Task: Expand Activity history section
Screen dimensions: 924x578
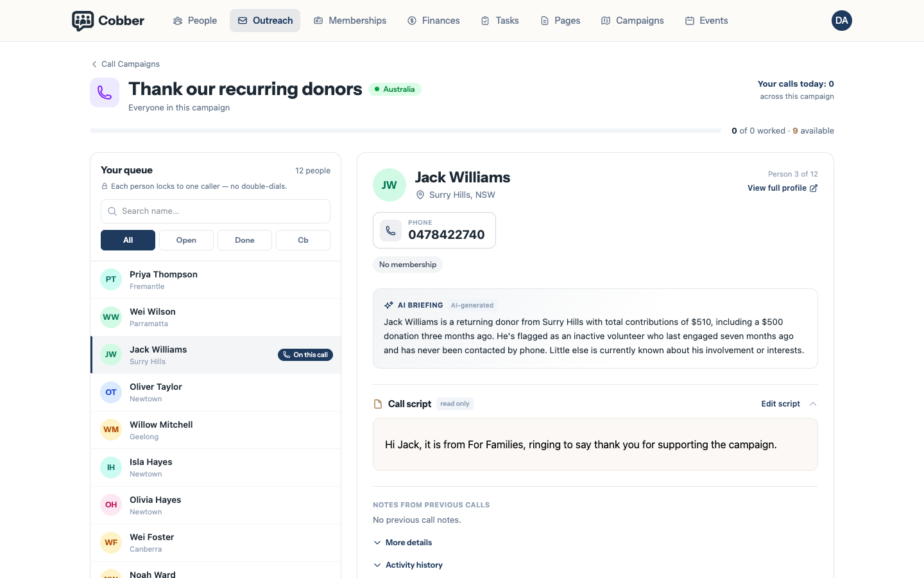Action: click(408, 565)
